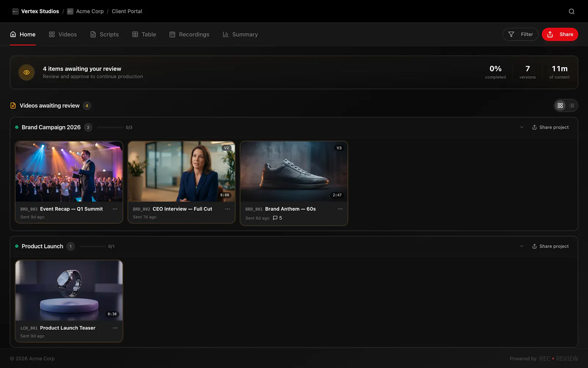Share project for Brand Campaign 2026
Screen dimensions: 588x368
(x=550, y=127)
